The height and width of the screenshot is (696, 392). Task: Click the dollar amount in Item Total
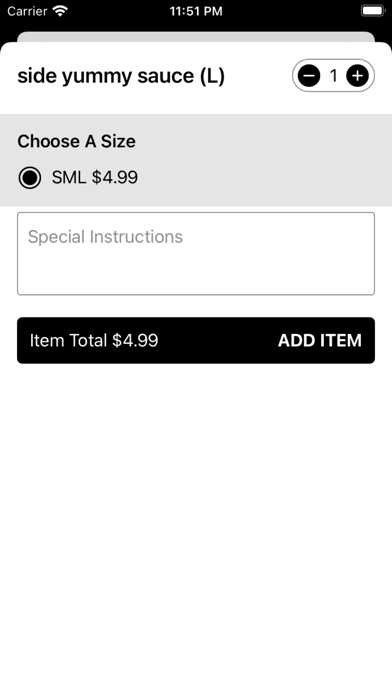click(x=135, y=340)
